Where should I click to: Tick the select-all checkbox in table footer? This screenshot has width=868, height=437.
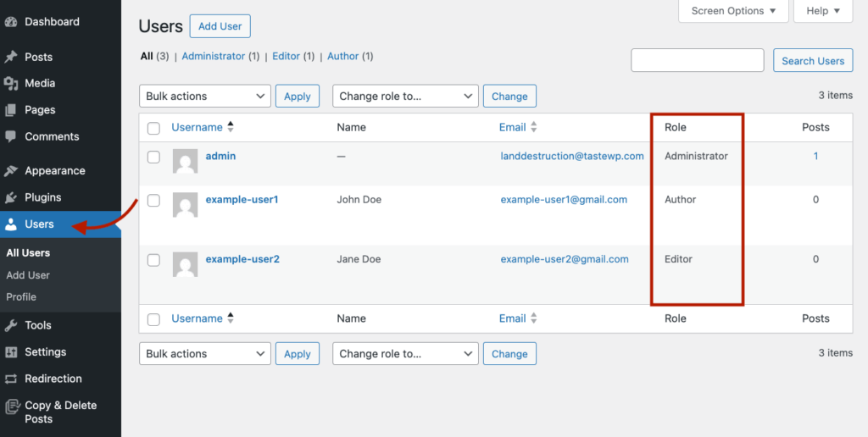click(x=153, y=319)
